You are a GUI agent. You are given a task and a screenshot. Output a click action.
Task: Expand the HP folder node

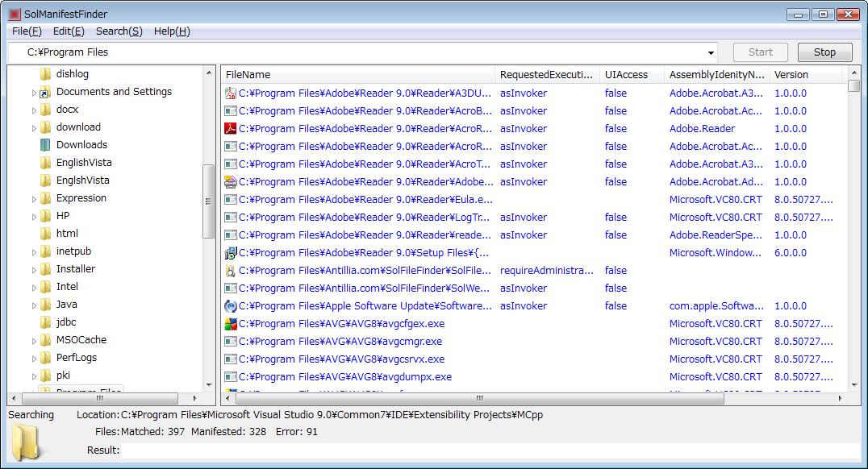coord(34,216)
